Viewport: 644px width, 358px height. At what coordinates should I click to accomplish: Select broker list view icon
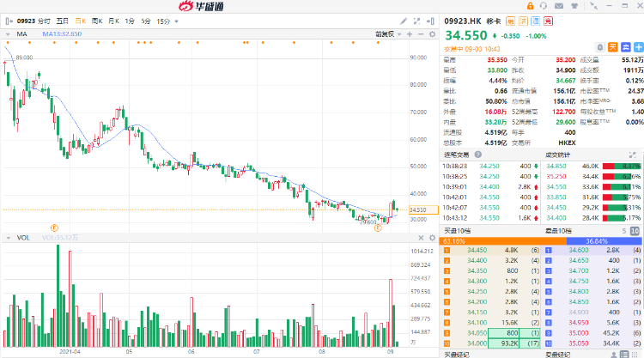point(624,355)
